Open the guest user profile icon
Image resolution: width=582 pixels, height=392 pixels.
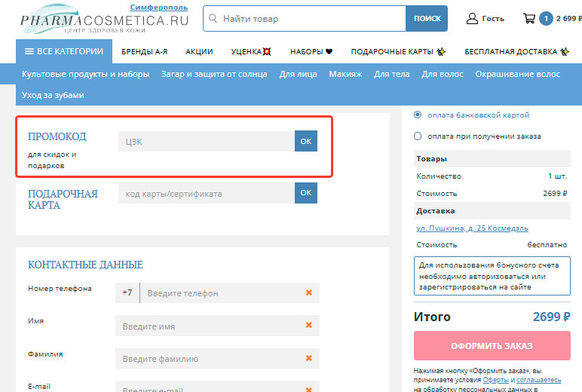click(472, 18)
